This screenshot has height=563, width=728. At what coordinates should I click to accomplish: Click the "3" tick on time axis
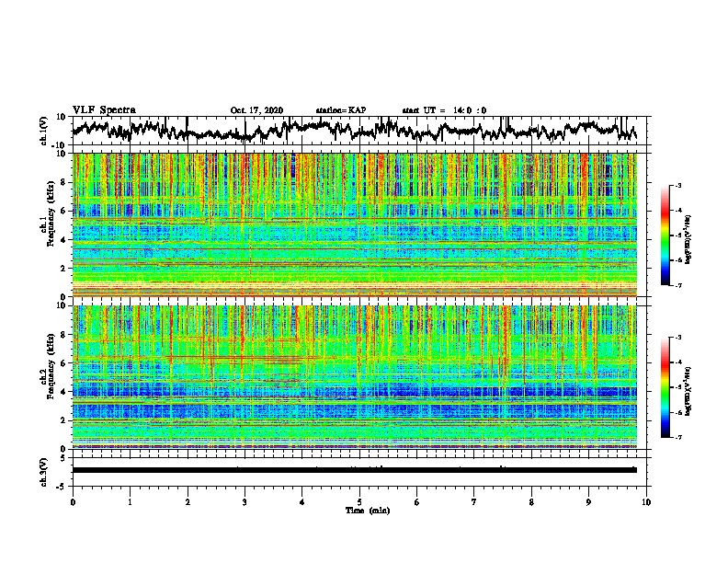click(x=245, y=502)
